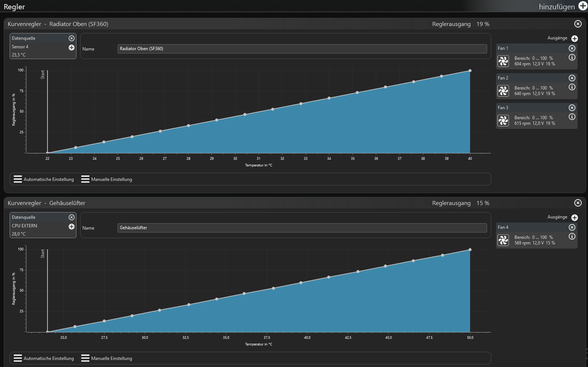Click the Fan 1 fan icon
The image size is (588, 367).
[503, 61]
